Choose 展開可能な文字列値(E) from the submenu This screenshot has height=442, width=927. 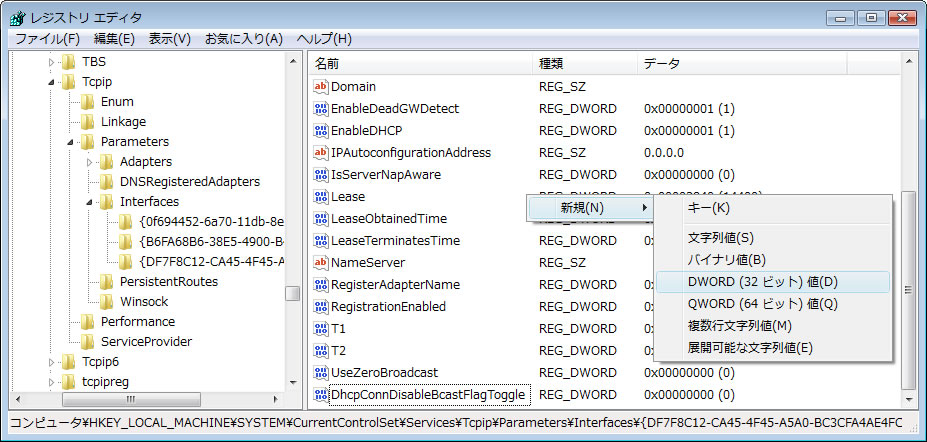coord(773,348)
